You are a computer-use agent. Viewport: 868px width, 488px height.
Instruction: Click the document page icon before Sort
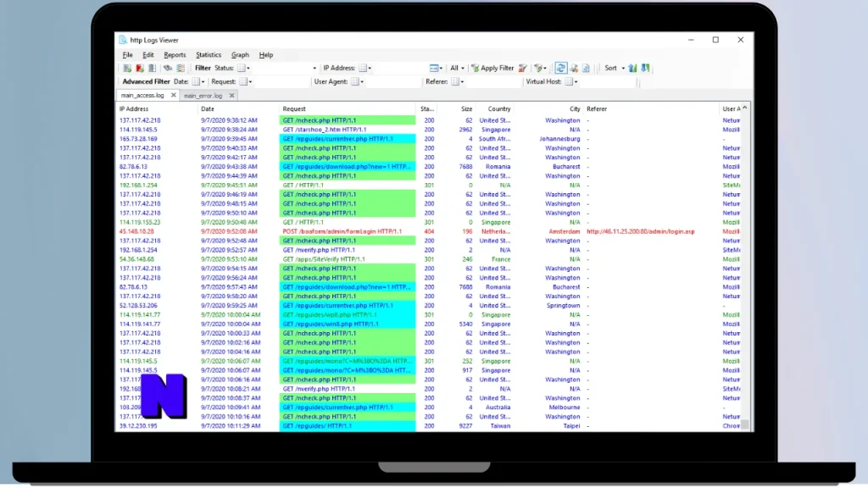[x=587, y=68]
